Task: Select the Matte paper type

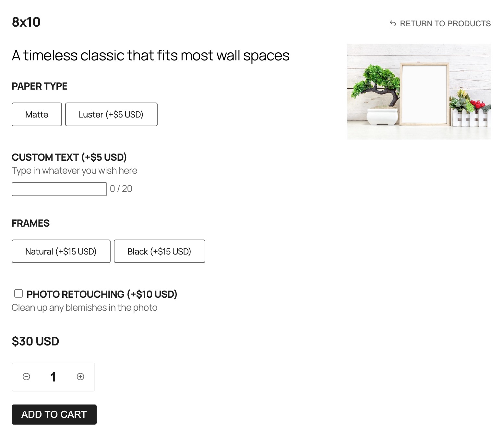Action: (x=37, y=114)
